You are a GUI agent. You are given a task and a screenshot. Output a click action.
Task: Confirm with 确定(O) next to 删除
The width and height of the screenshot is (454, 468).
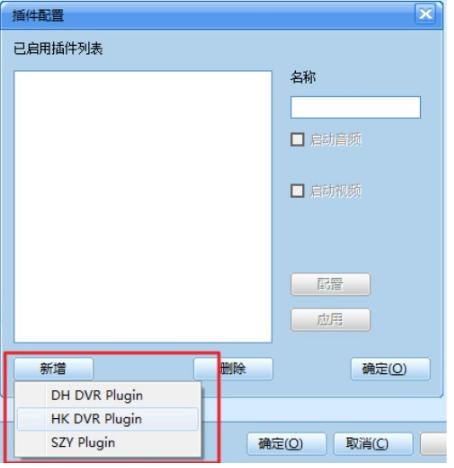pyautogui.click(x=391, y=369)
